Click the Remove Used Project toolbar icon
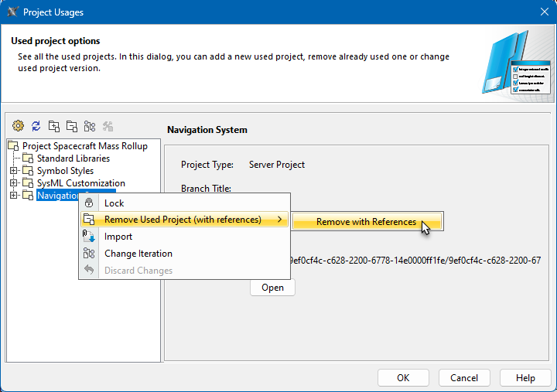 click(x=71, y=126)
